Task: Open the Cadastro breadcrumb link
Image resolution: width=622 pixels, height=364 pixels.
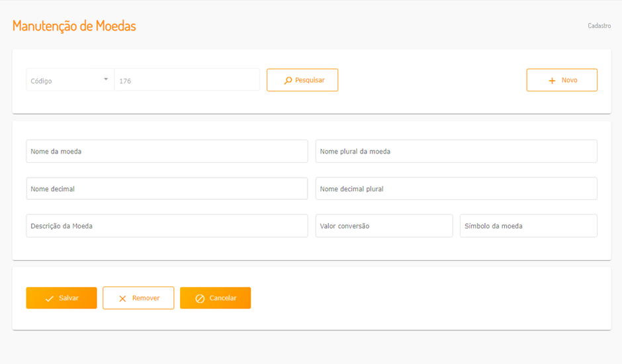Action: (599, 26)
